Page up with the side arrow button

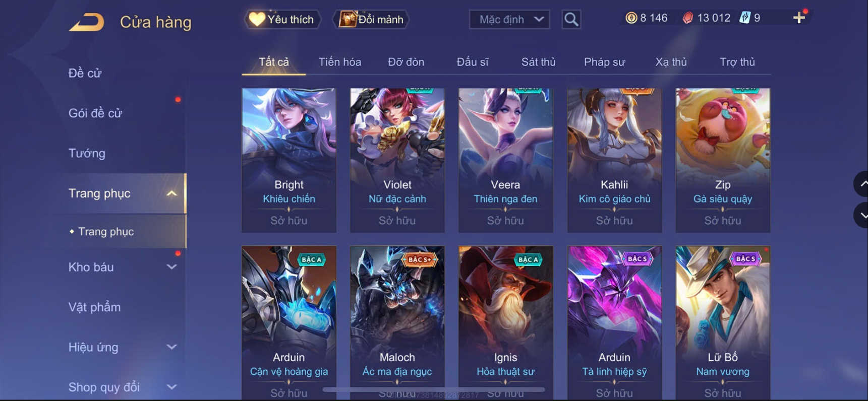pos(861,184)
